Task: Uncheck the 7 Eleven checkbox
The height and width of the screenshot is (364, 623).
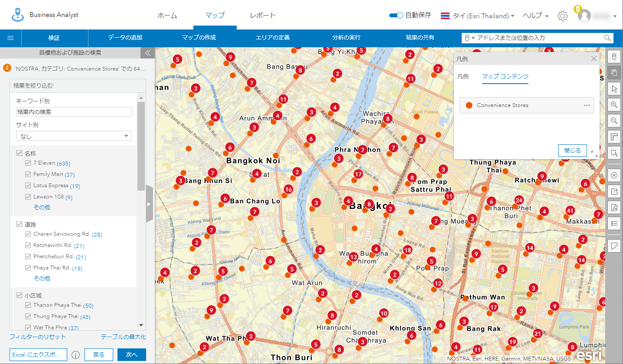Action: tap(28, 163)
